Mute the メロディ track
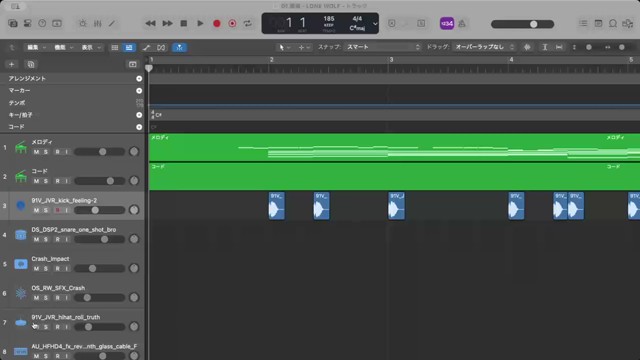 [36, 152]
